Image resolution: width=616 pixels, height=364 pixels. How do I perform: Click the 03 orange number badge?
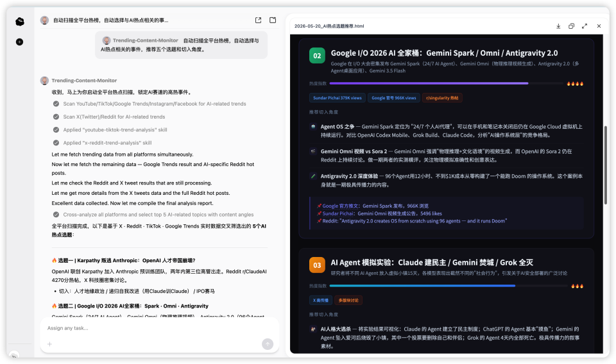tap(317, 265)
